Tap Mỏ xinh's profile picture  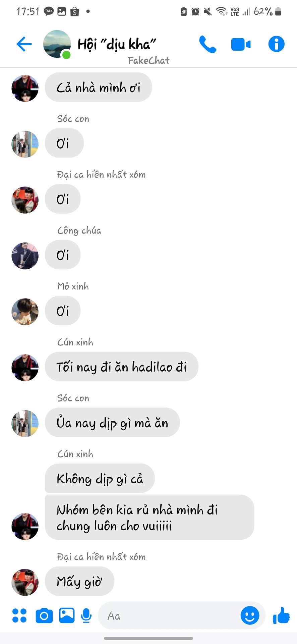click(x=25, y=312)
